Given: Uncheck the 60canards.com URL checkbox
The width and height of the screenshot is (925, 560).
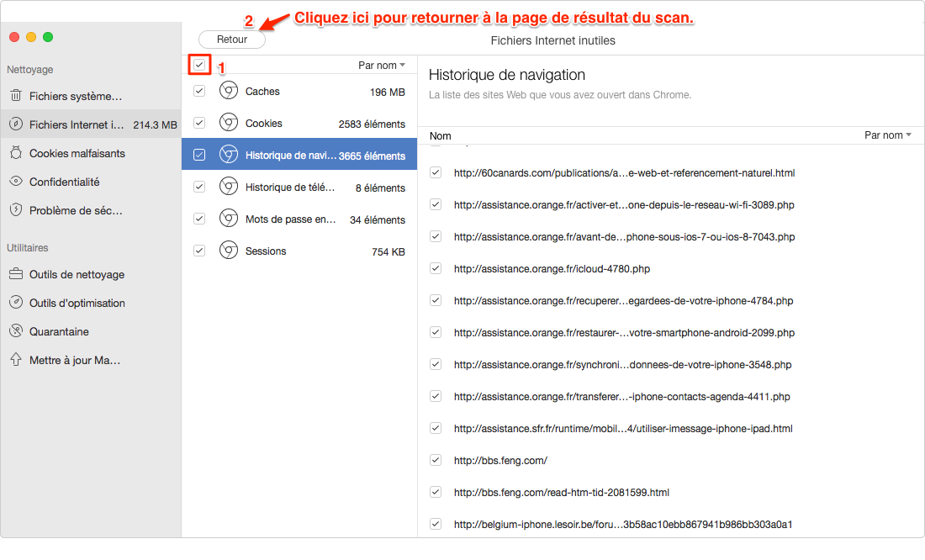Looking at the screenshot, I should click(436, 172).
